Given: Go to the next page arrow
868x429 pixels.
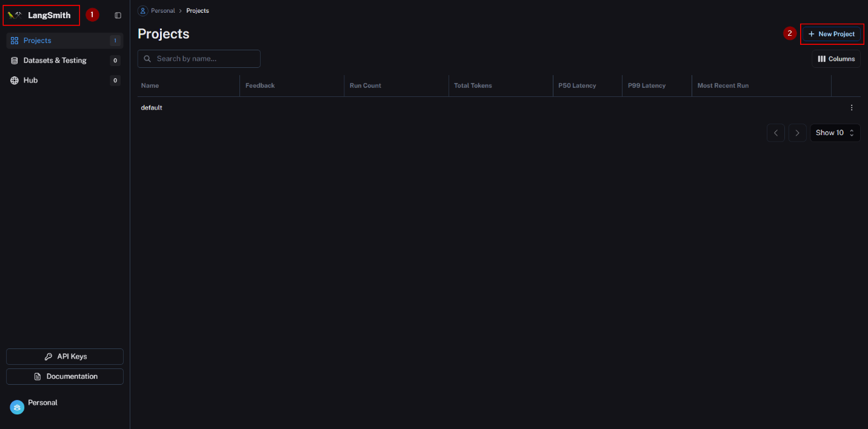Looking at the screenshot, I should tap(797, 133).
